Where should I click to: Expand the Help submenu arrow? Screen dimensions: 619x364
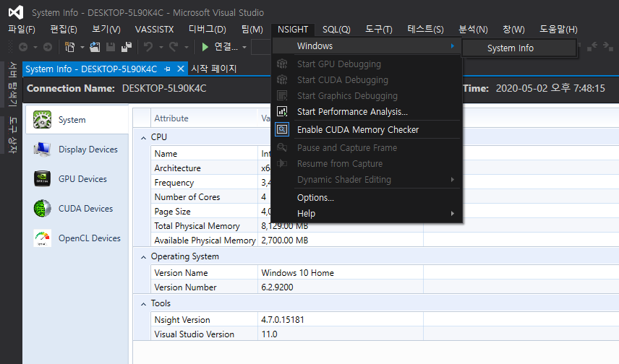pos(453,213)
